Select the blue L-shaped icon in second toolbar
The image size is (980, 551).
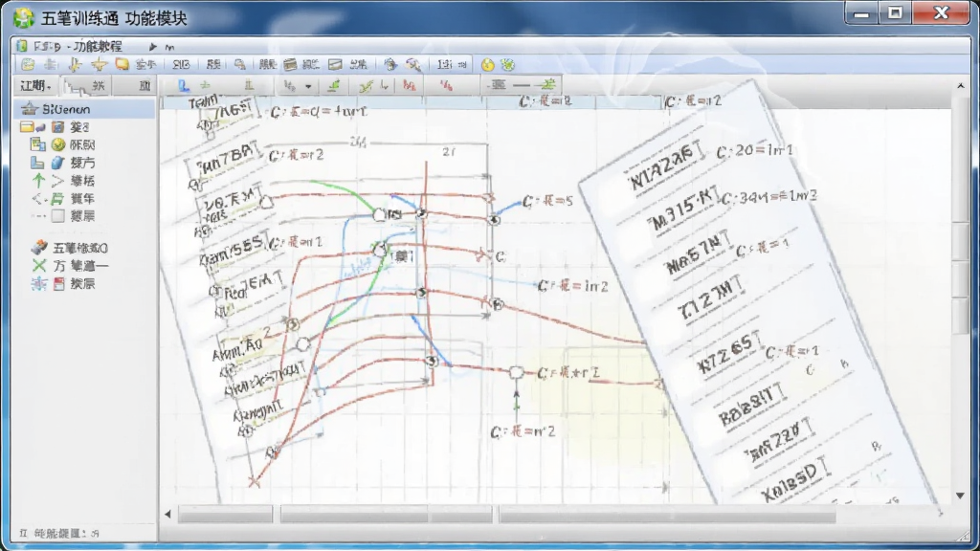(x=183, y=85)
